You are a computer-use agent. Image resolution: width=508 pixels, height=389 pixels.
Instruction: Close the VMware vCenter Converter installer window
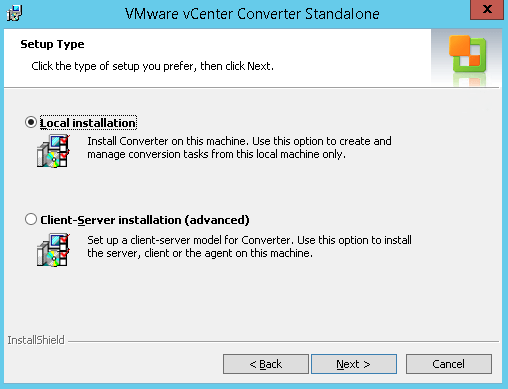(487, 10)
